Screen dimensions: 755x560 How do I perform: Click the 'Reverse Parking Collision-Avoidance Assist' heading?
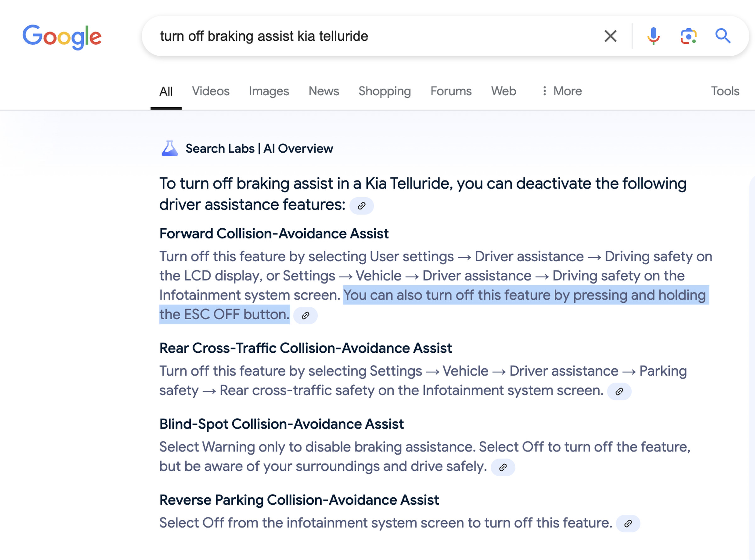click(299, 500)
